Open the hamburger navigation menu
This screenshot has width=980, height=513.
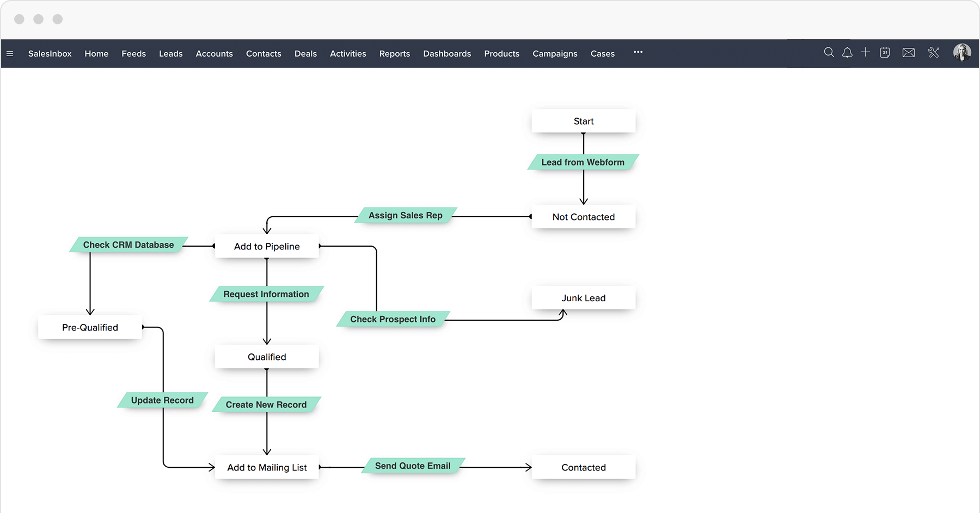click(x=10, y=53)
